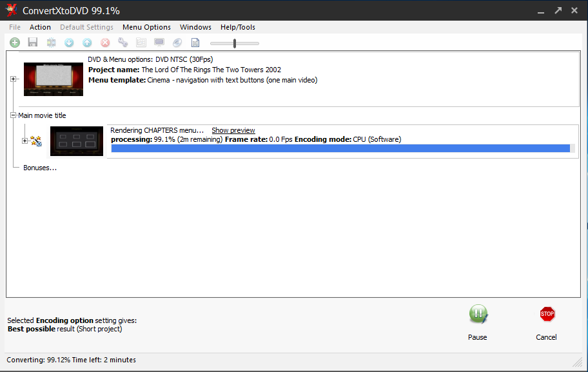Image resolution: width=588 pixels, height=372 pixels.
Task: Click the green add file icon
Action: point(15,43)
